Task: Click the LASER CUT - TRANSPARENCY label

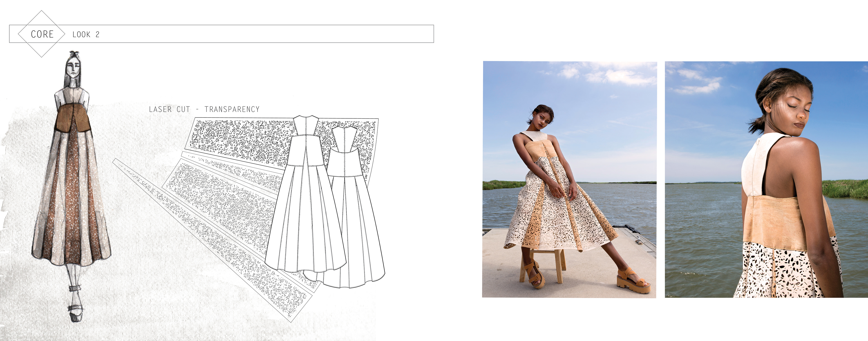Action: pos(204,109)
